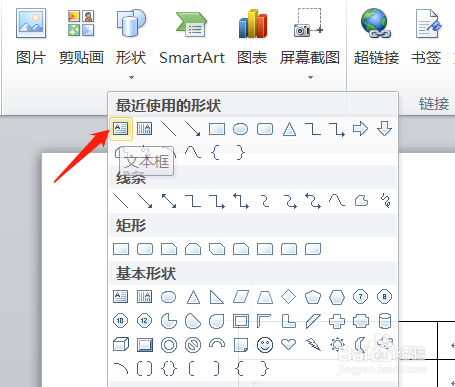Insert a chart with 图表

(x=252, y=37)
